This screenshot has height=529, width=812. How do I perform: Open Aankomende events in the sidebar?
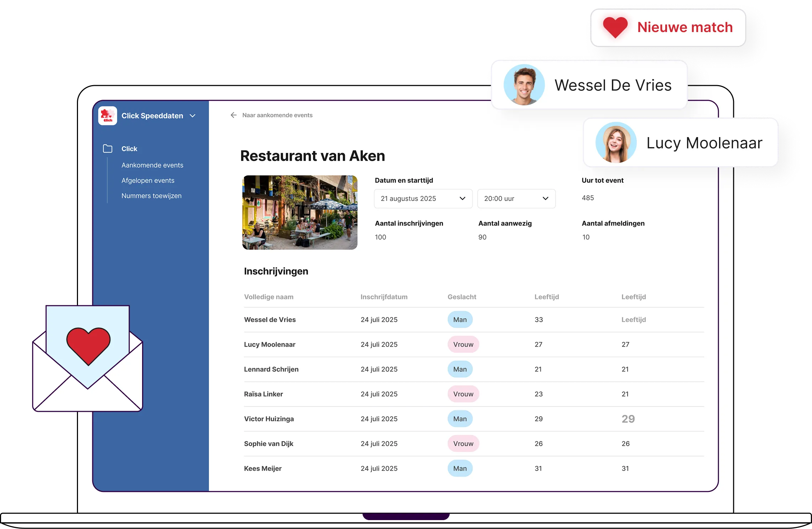coord(152,165)
